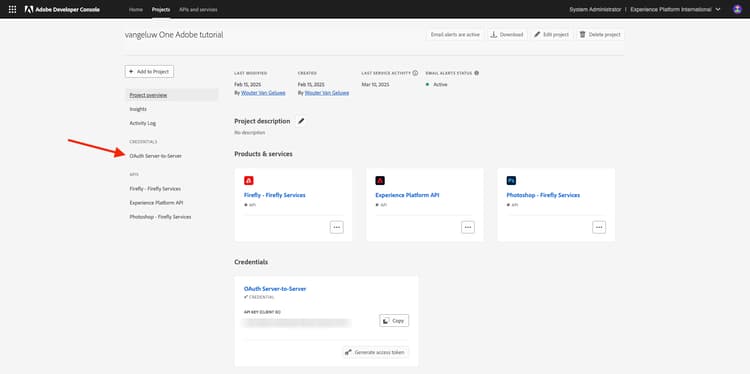Click the email alerts status info icon

tap(476, 73)
